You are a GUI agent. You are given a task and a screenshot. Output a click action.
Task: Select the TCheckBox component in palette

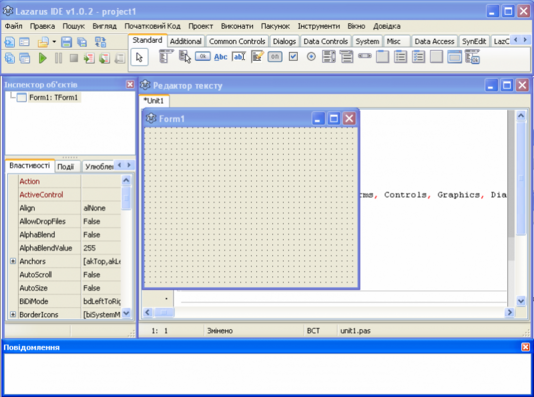coord(293,57)
